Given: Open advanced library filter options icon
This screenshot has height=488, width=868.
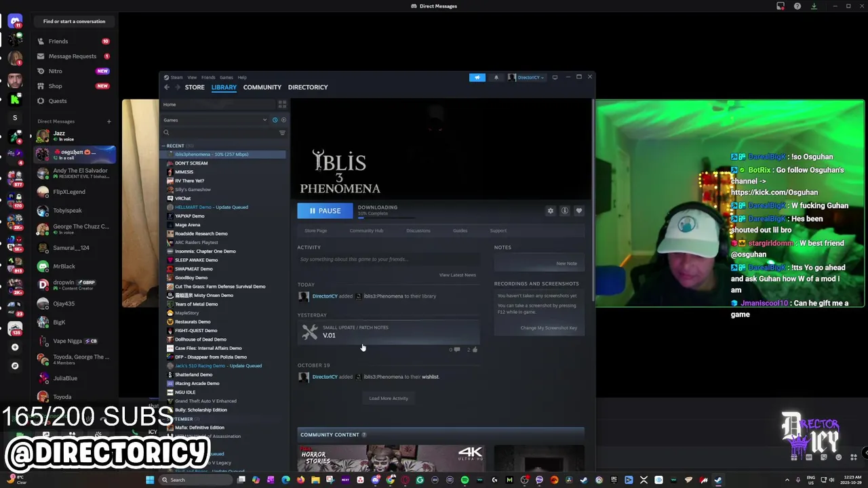Looking at the screenshot, I should click(x=283, y=133).
